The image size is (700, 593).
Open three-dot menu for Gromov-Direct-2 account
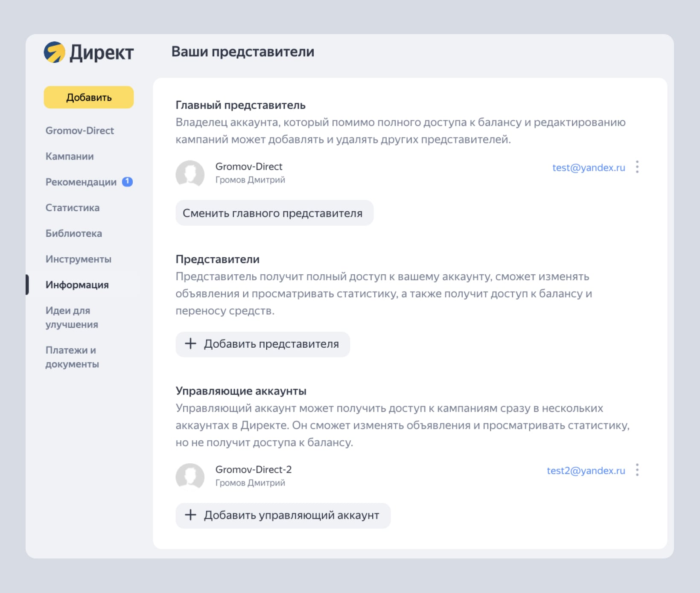coord(637,470)
